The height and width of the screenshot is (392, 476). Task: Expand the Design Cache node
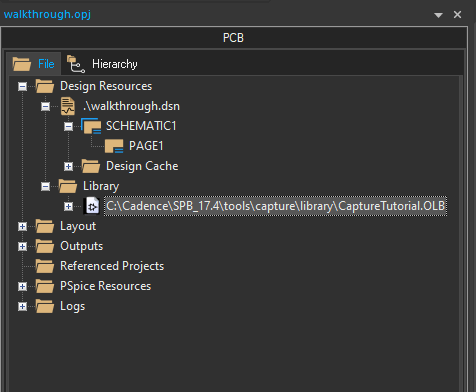pyautogui.click(x=68, y=167)
